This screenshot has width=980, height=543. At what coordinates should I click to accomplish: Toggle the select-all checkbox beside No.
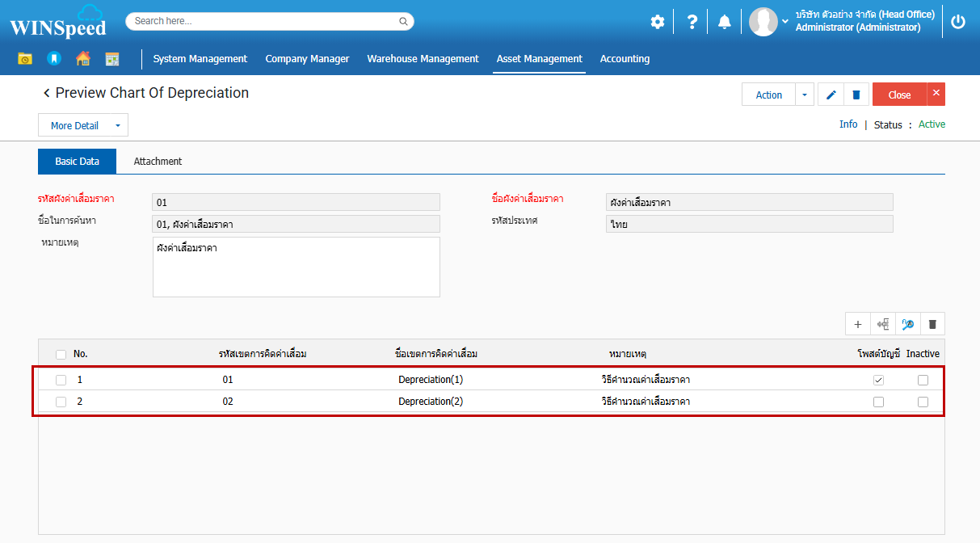61,354
